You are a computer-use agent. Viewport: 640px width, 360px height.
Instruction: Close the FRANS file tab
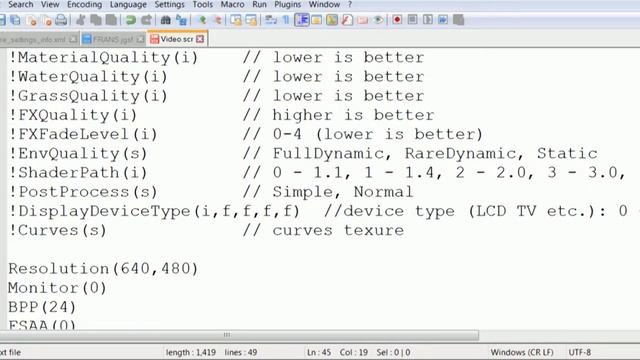click(140, 39)
